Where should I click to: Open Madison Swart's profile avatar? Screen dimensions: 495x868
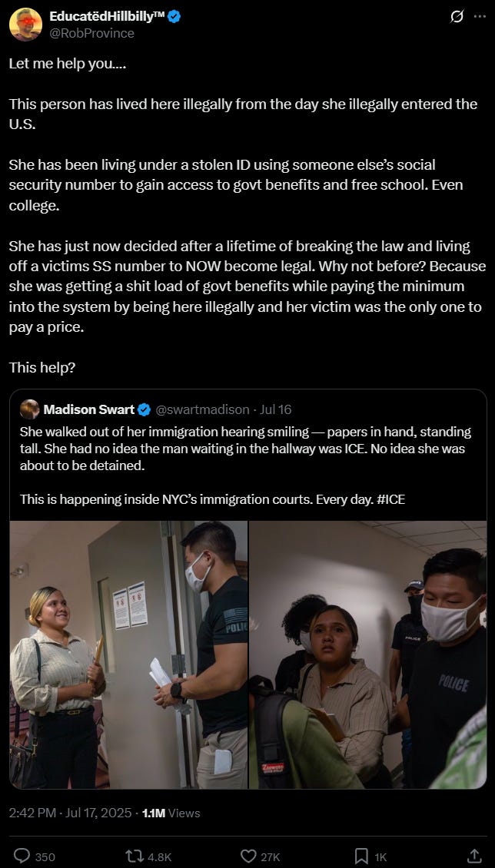tap(30, 409)
